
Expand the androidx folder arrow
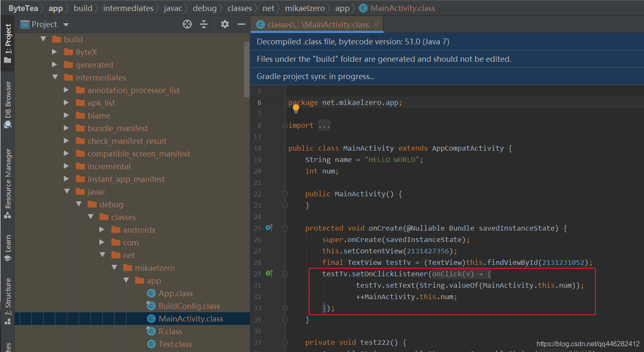tap(102, 229)
